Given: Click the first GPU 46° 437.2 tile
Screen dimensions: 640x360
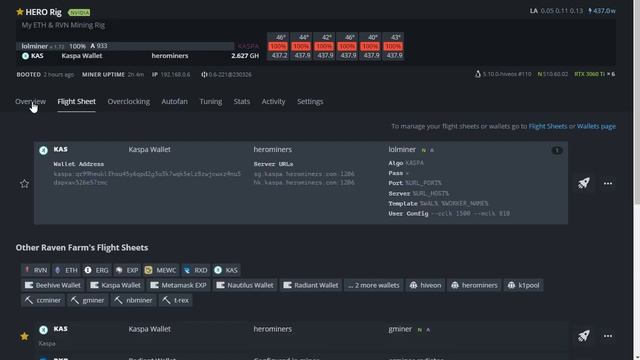Looking at the screenshot, I should pos(278,47).
